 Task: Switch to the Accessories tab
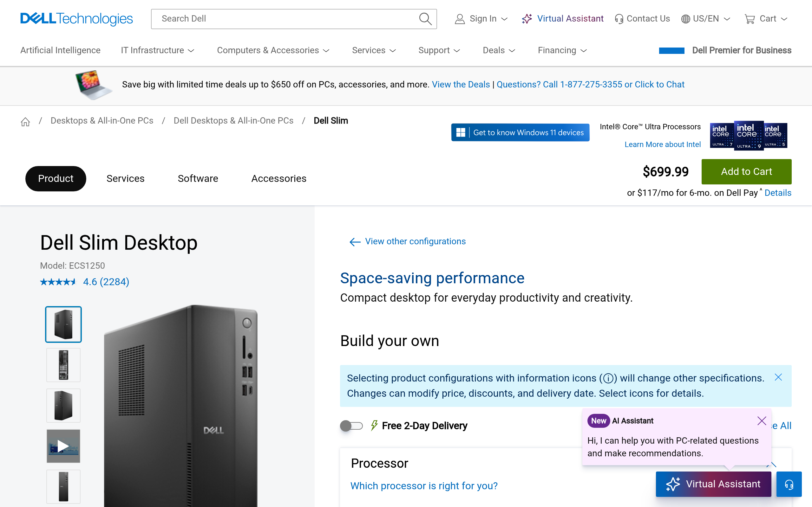tap(278, 178)
